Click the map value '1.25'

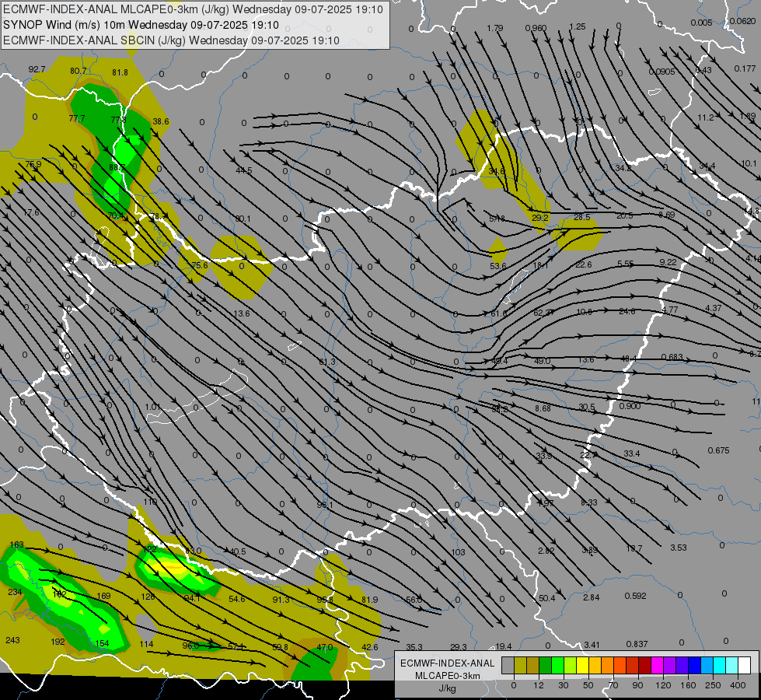(x=578, y=26)
